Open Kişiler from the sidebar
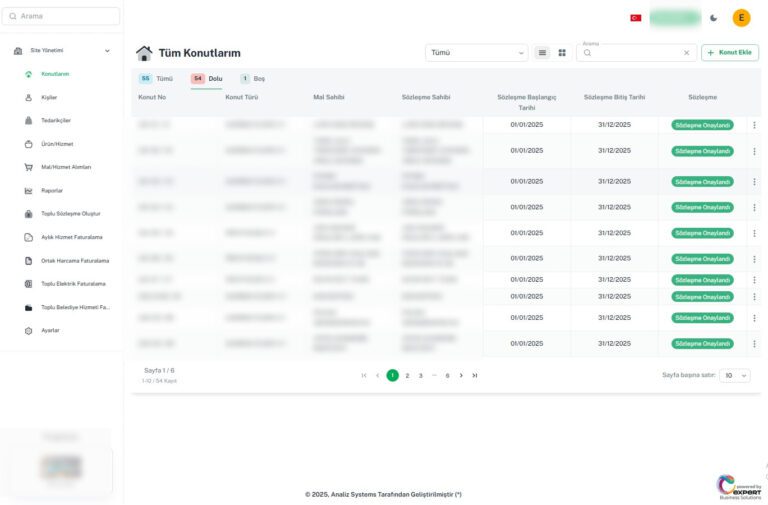768x505 pixels. pyautogui.click(x=48, y=97)
